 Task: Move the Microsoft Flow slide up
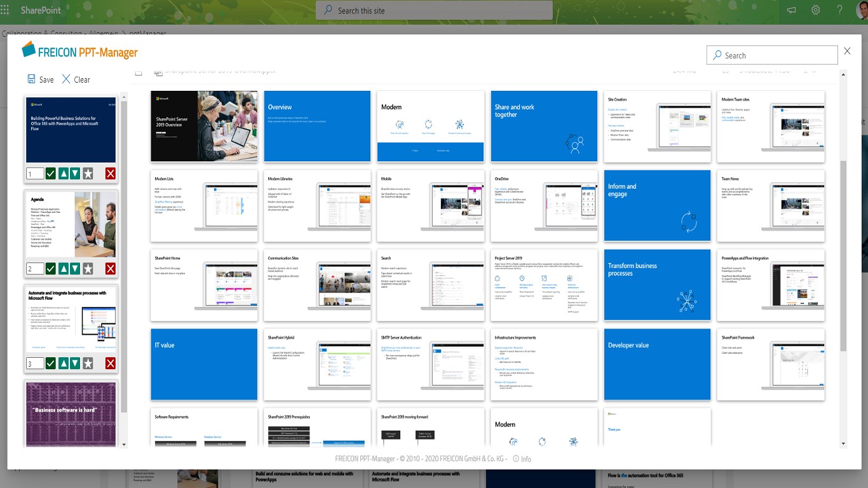[64, 363]
